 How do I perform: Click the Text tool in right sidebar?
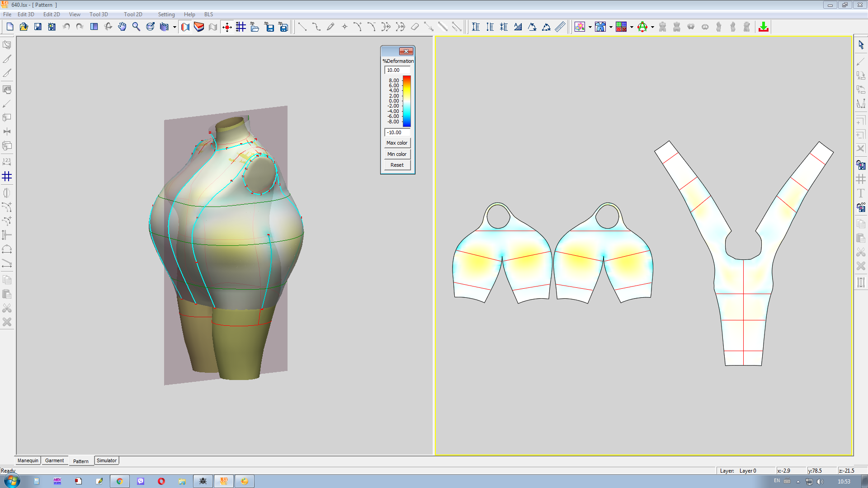click(861, 193)
